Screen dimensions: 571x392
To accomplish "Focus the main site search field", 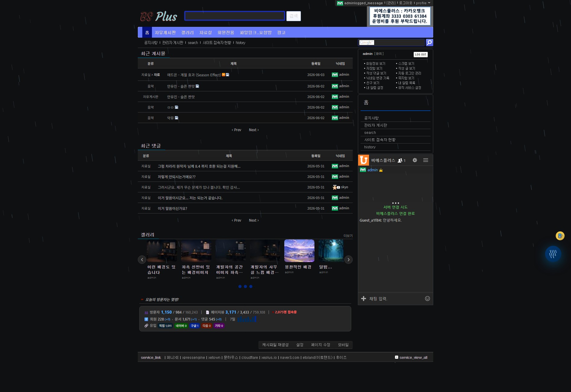I will coord(235,16).
